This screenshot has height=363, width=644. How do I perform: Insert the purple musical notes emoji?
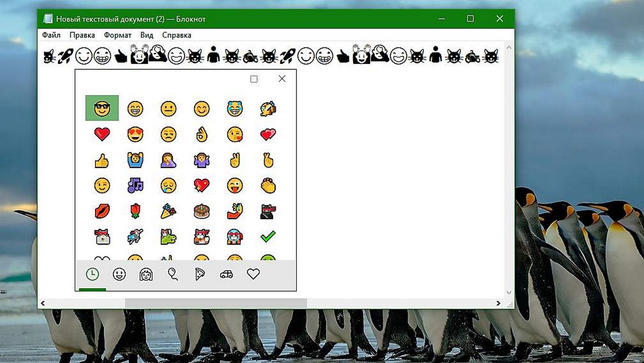(135, 186)
